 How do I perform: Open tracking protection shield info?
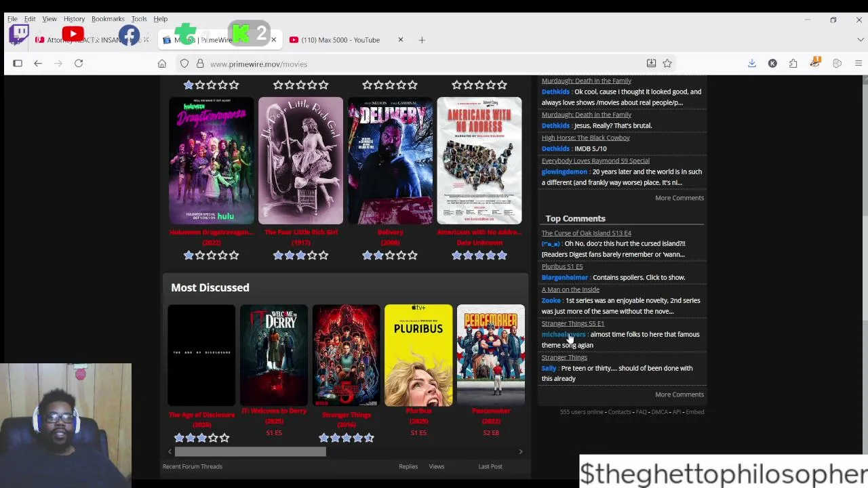click(x=184, y=64)
